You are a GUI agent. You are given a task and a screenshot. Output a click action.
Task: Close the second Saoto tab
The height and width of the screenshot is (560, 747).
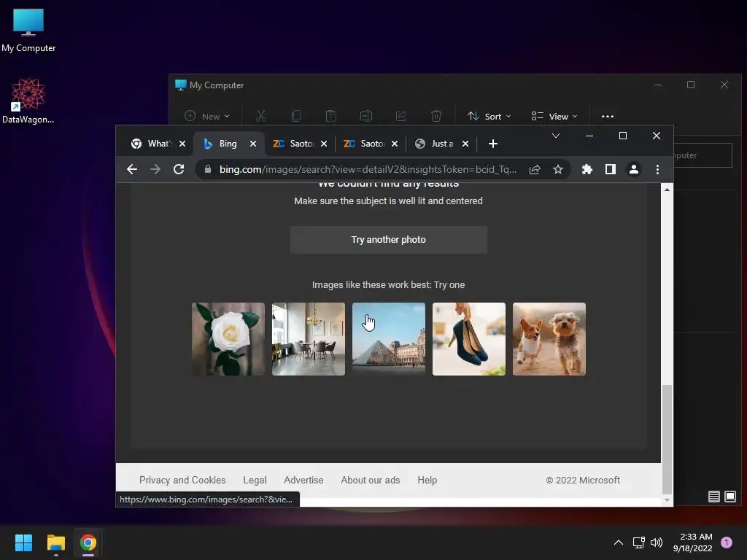(x=395, y=144)
